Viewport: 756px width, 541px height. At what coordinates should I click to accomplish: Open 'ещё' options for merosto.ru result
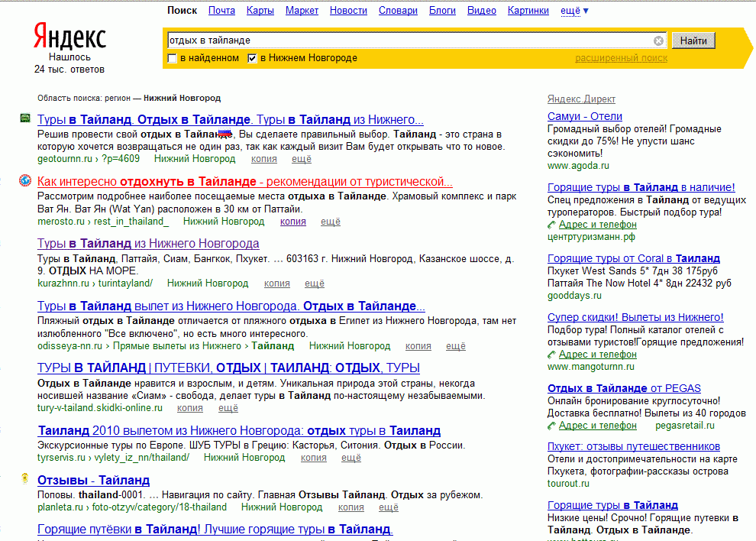click(x=330, y=222)
